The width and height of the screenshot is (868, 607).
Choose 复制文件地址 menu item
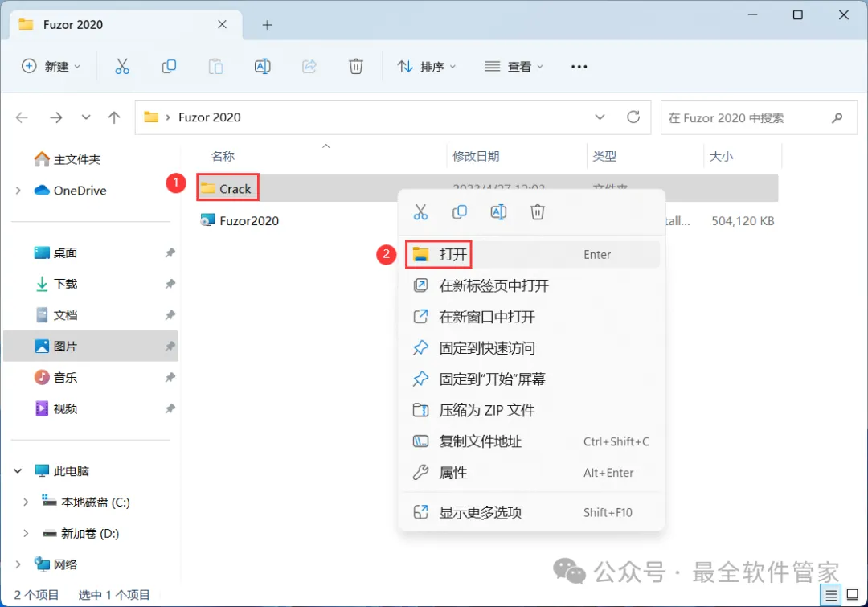tap(531, 441)
